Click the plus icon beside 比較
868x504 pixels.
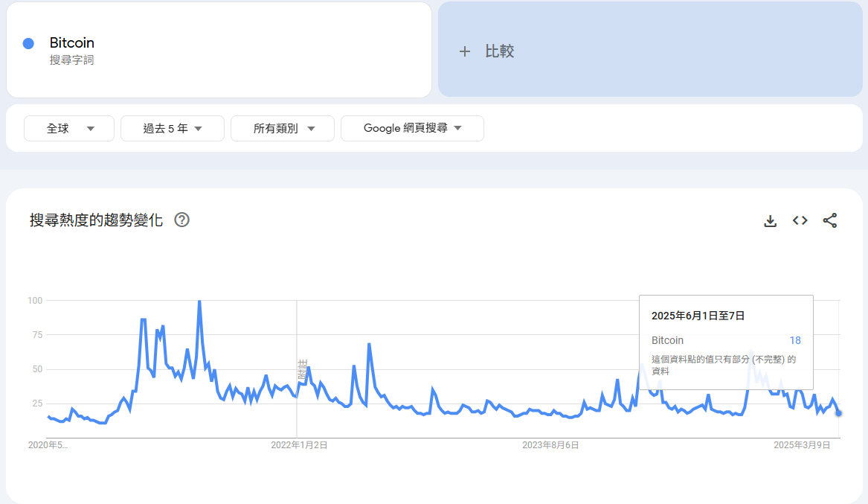coord(464,51)
